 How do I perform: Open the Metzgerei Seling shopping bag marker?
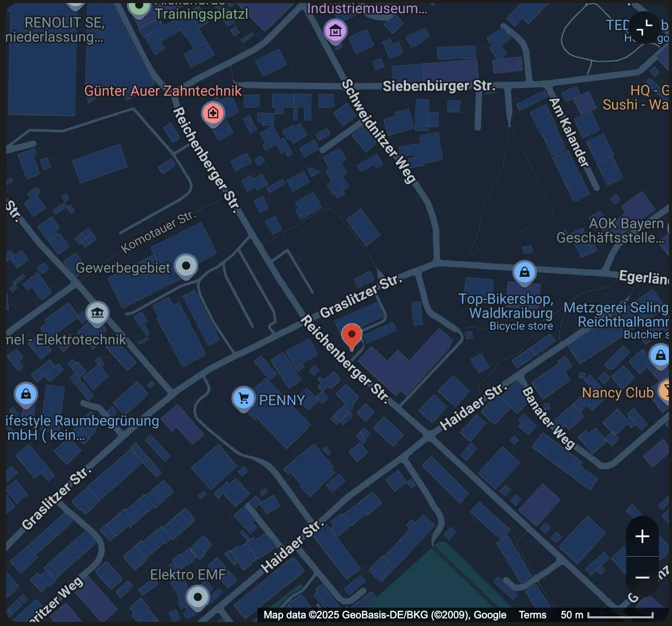[660, 355]
